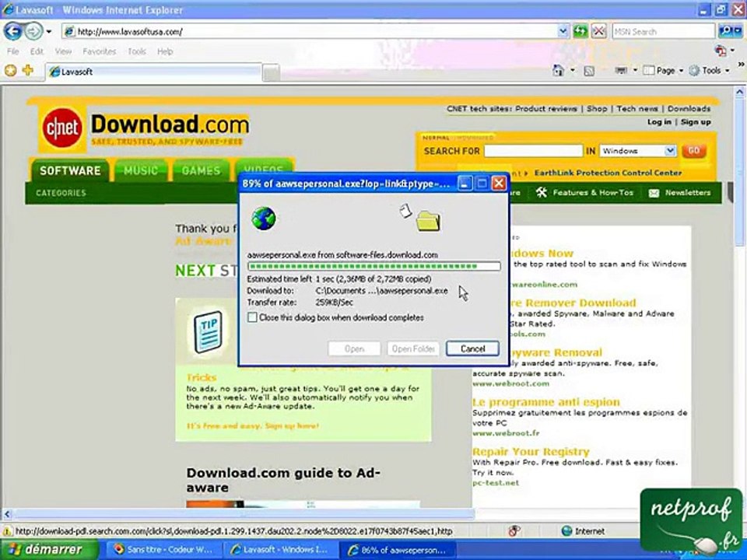
Task: Open the Help menu
Action: 165,51
